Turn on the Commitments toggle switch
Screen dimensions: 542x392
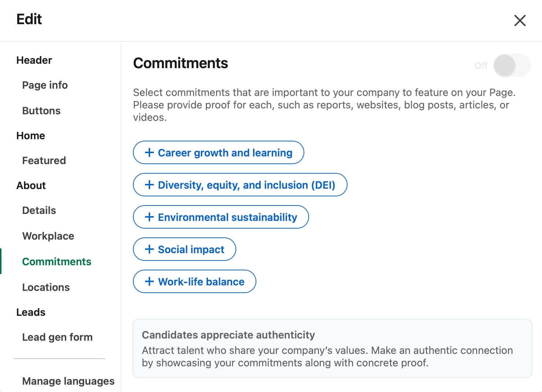512,66
